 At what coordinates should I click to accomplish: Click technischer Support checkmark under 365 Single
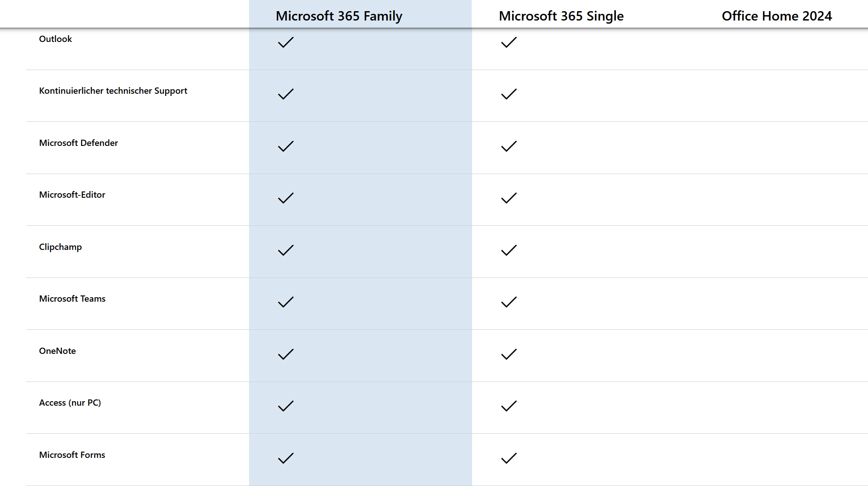(x=509, y=94)
